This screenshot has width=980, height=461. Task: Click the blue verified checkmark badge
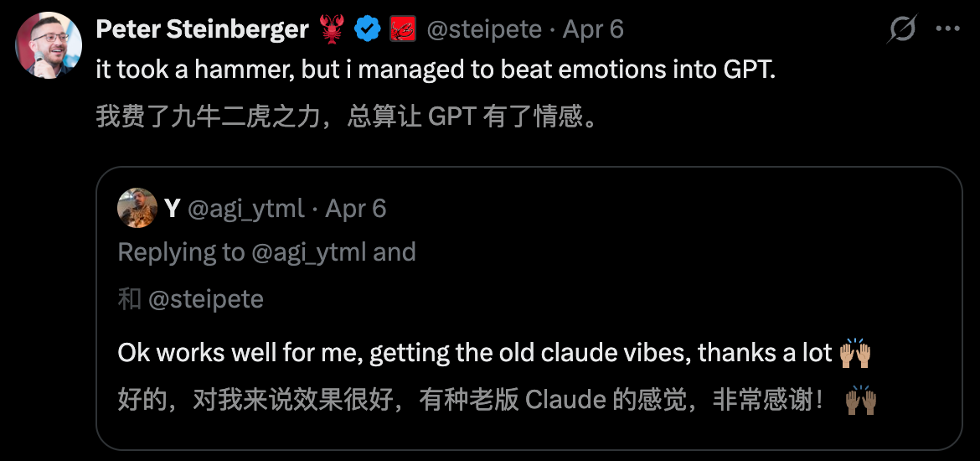[367, 30]
